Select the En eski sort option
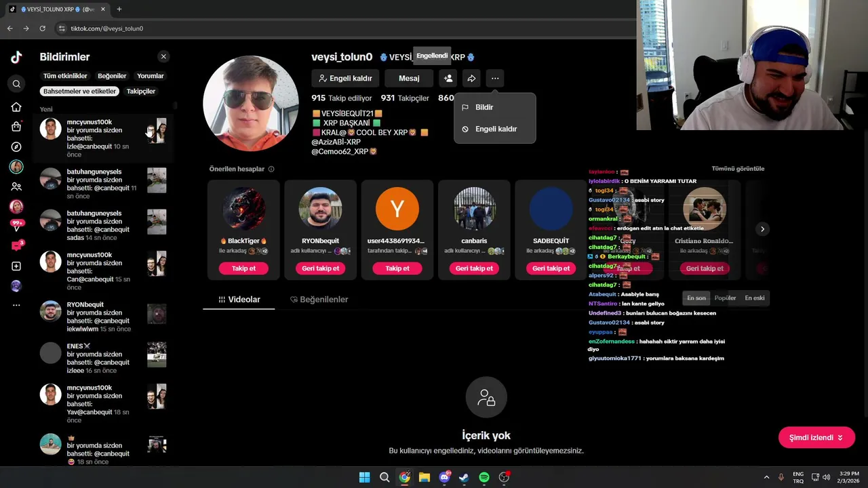Screen dimensions: 868x488 click(x=755, y=298)
